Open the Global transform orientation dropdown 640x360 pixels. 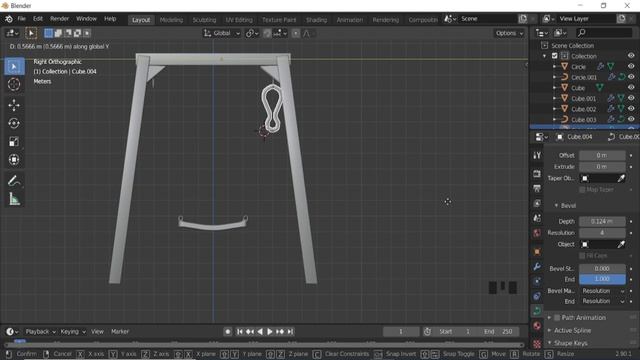222,33
